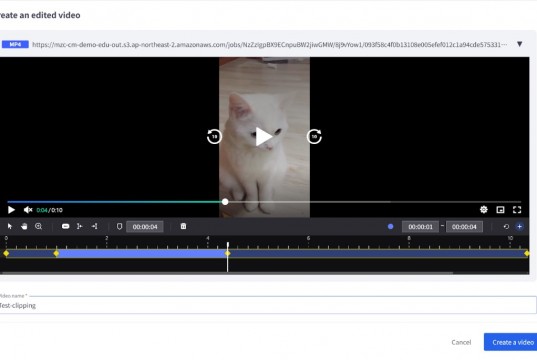The width and height of the screenshot is (537, 360).
Task: Toggle picture-in-picture mode
Action: pos(500,210)
